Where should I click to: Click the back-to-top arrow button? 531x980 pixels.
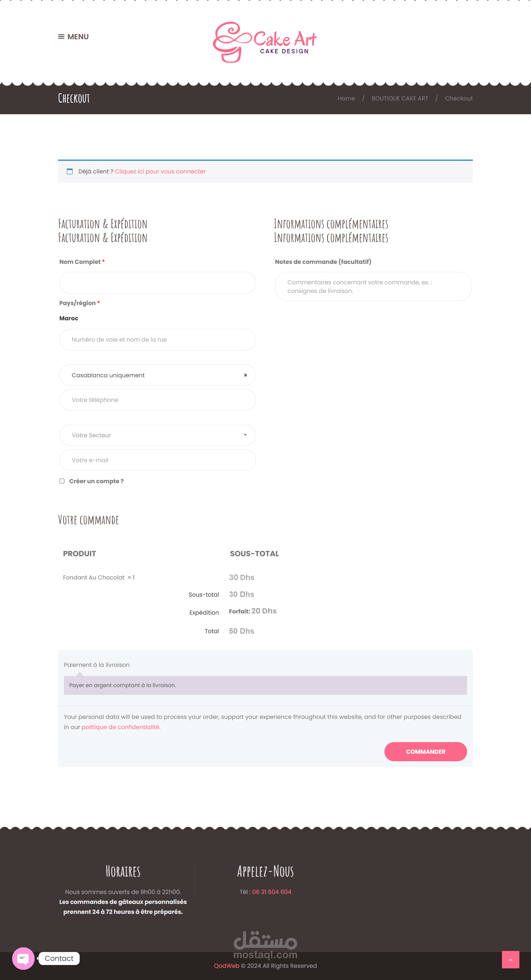(x=511, y=960)
